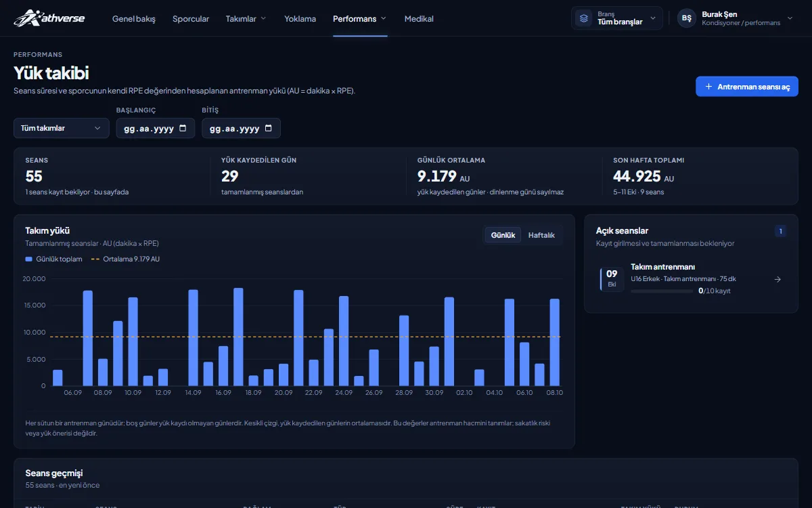The width and height of the screenshot is (812, 508).
Task: Click the tallest bar at 17.09
Action: (238, 337)
